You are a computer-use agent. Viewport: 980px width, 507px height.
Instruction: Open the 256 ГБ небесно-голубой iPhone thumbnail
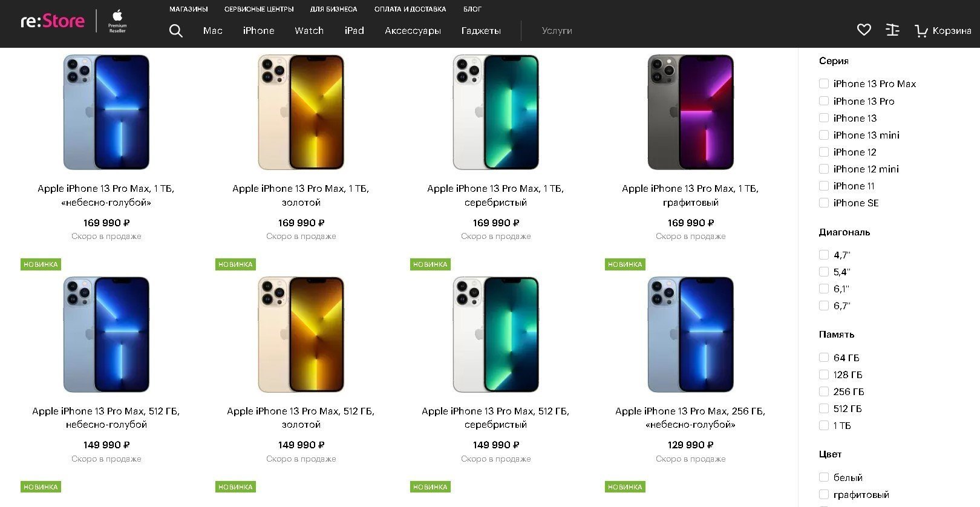[x=690, y=335]
